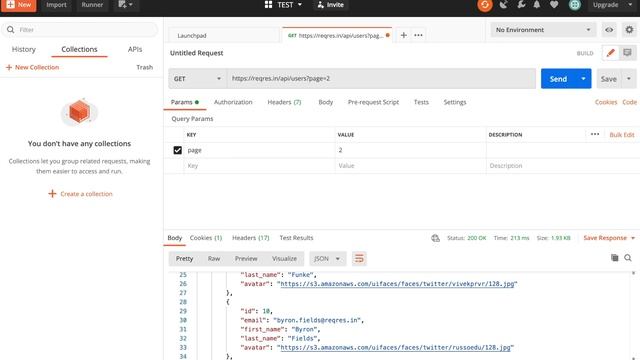Open the Send button dropdown arrow
The width and height of the screenshot is (640, 360).
583,78
